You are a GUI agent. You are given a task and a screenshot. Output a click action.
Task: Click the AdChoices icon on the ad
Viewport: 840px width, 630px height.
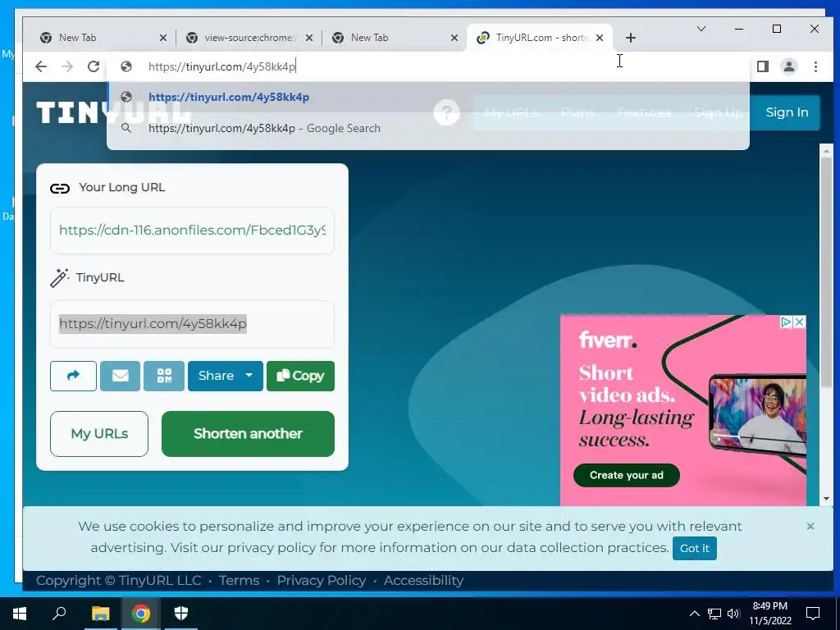coord(786,322)
